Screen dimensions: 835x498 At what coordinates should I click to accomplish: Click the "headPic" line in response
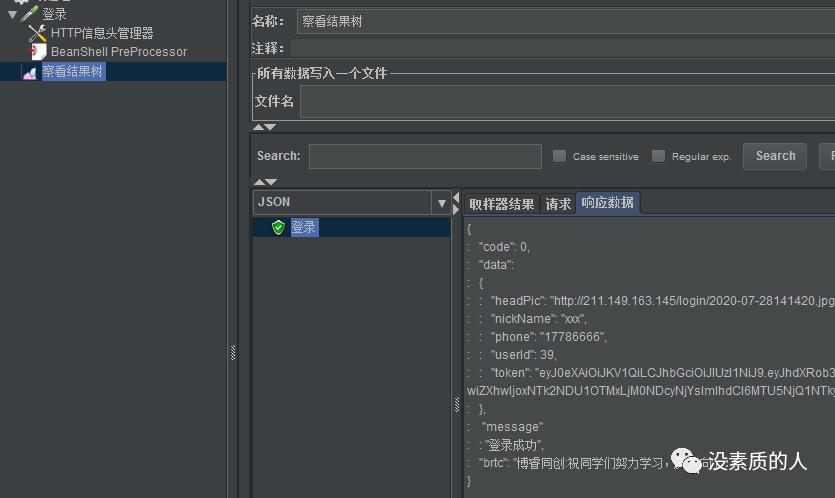tap(662, 301)
